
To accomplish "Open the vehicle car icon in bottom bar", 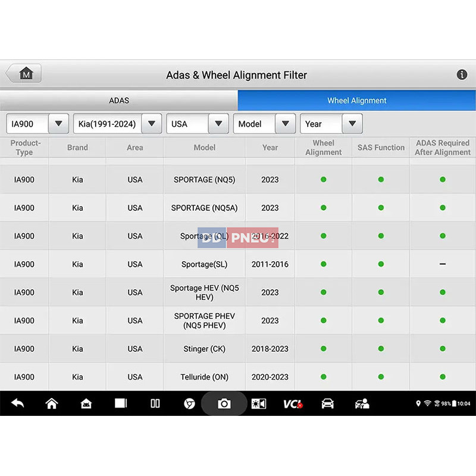I will point(327,403).
